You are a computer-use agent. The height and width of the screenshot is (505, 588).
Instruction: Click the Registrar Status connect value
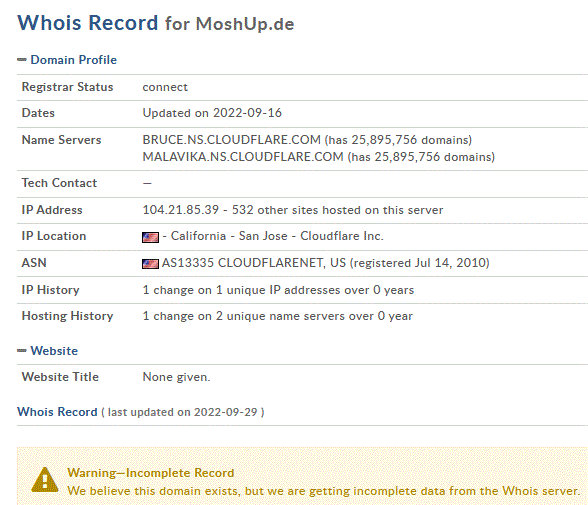(165, 87)
